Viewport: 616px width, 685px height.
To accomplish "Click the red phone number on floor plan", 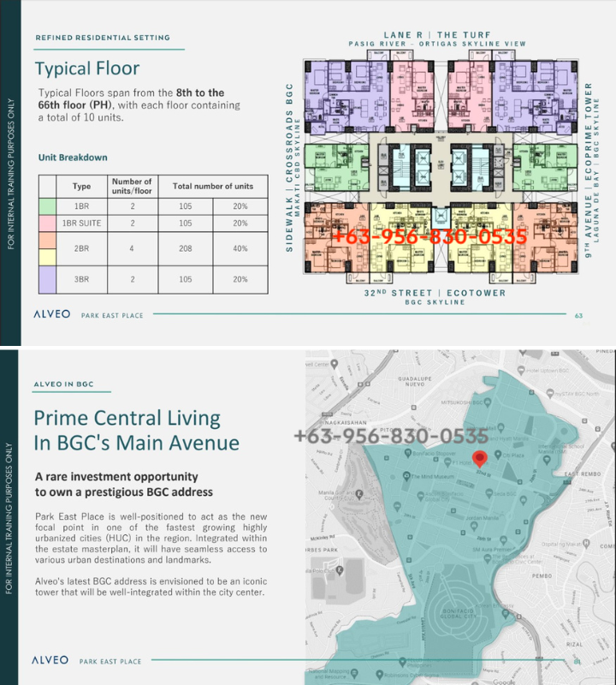I will pos(429,236).
